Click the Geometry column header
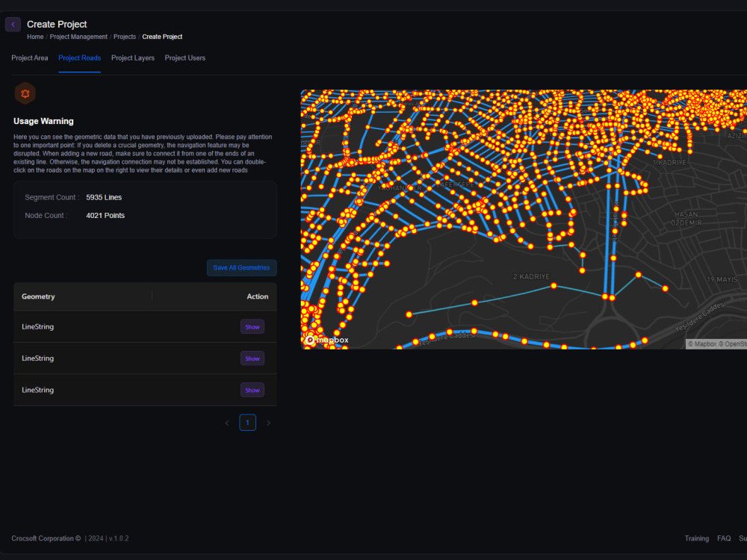747x560 pixels. click(38, 296)
